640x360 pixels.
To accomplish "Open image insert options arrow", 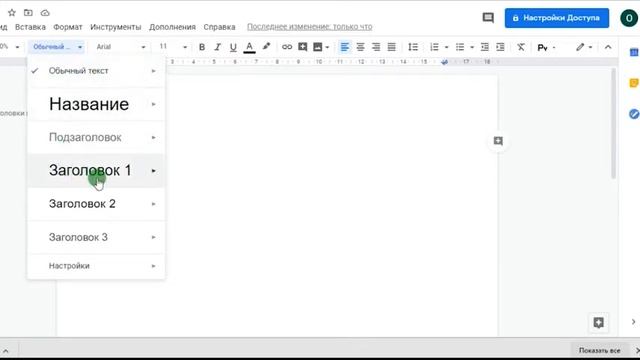I will 327,47.
